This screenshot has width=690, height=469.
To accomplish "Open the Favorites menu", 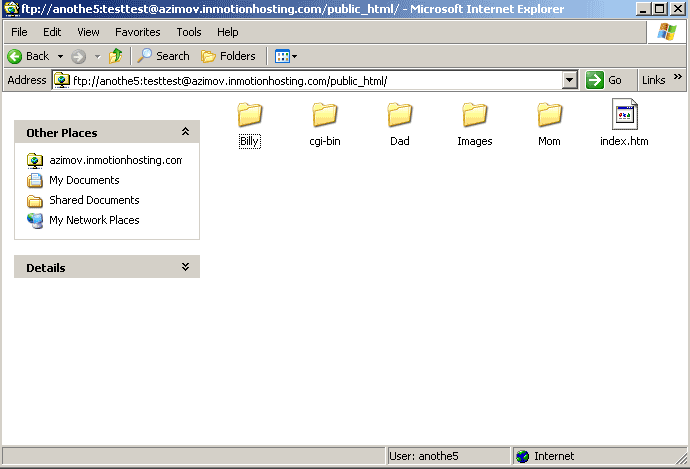I will [x=137, y=32].
